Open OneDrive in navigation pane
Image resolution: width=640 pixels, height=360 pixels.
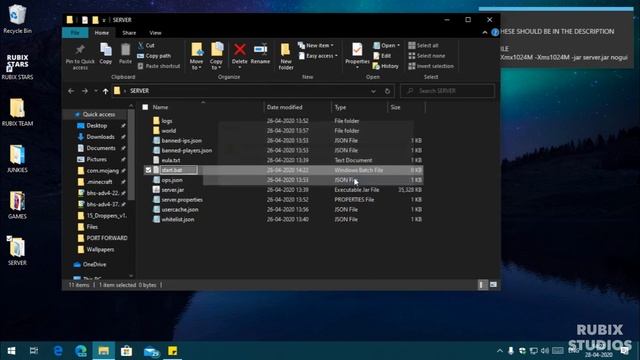(94, 264)
